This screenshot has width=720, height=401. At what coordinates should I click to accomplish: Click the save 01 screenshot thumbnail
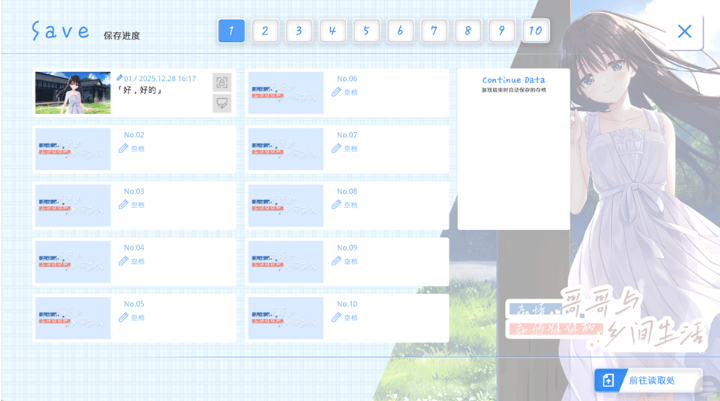(x=73, y=92)
